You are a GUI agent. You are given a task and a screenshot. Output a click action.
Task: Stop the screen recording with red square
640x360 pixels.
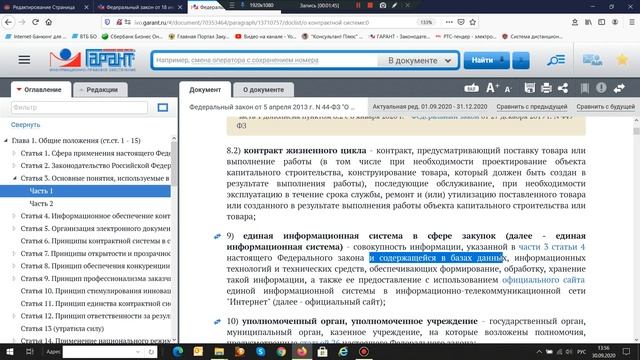point(370,5)
